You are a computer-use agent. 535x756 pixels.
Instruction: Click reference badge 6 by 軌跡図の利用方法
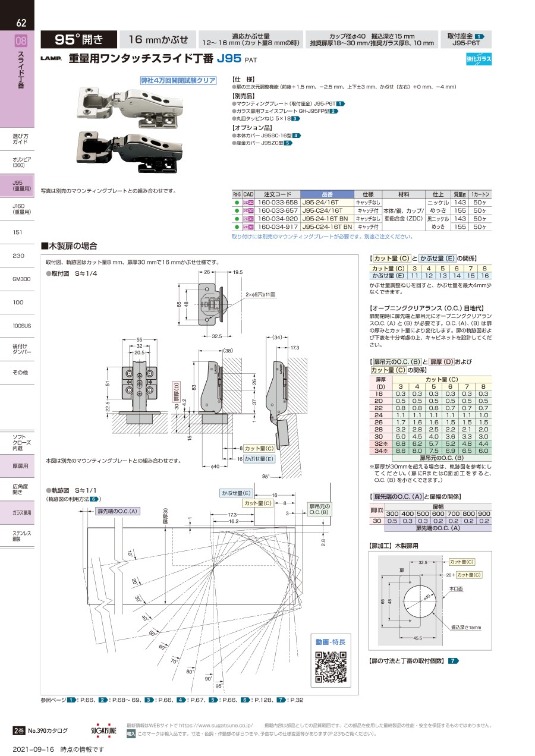(x=94, y=499)
